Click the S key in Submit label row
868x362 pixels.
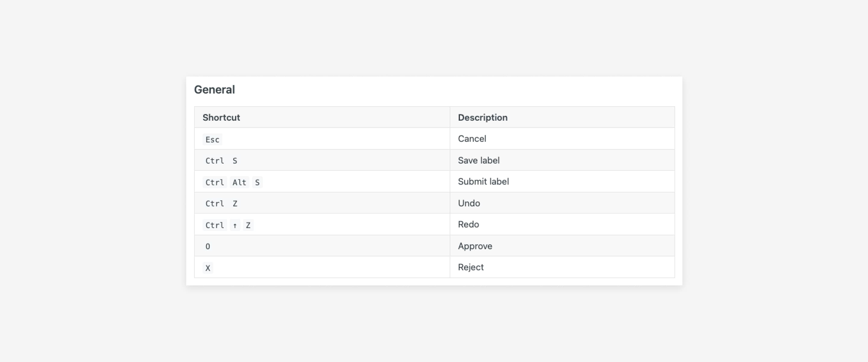[x=257, y=182]
